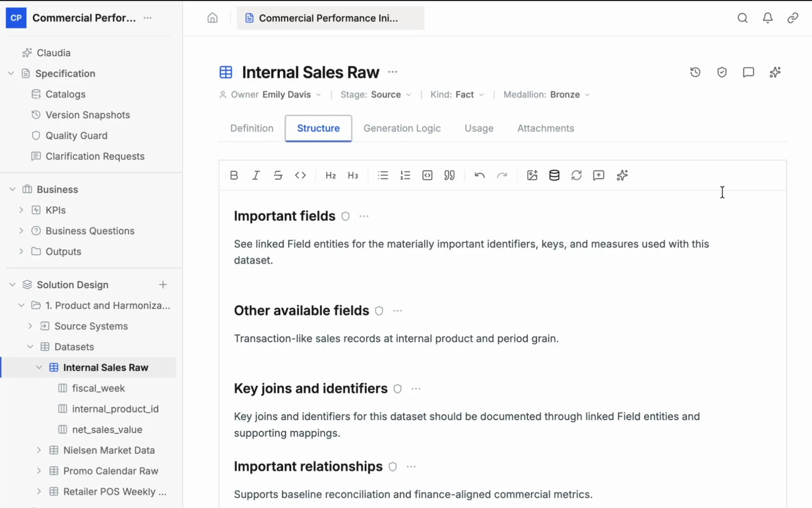This screenshot has width=812, height=508.
Task: Expand Source Systems node
Action: (30, 326)
